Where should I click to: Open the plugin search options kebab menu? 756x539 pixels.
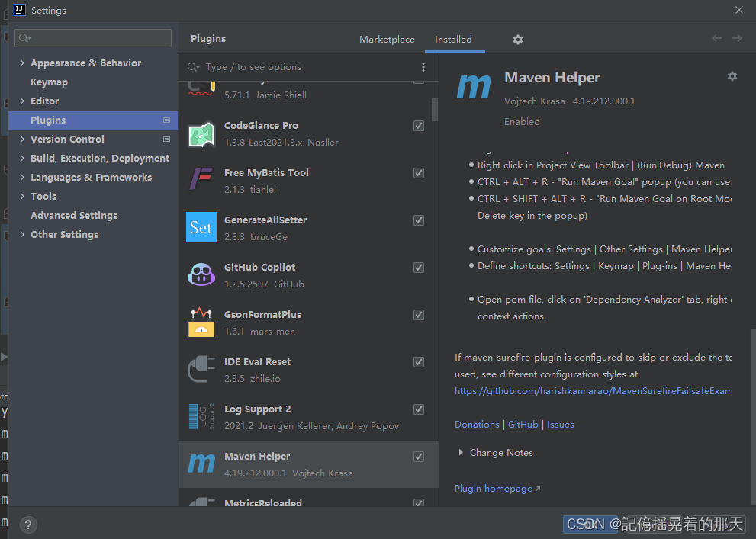pos(423,67)
